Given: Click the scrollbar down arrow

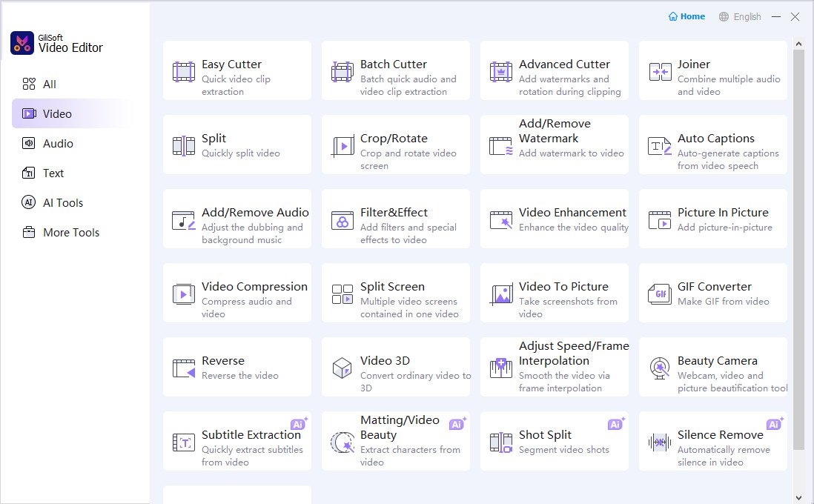Looking at the screenshot, I should [798, 497].
